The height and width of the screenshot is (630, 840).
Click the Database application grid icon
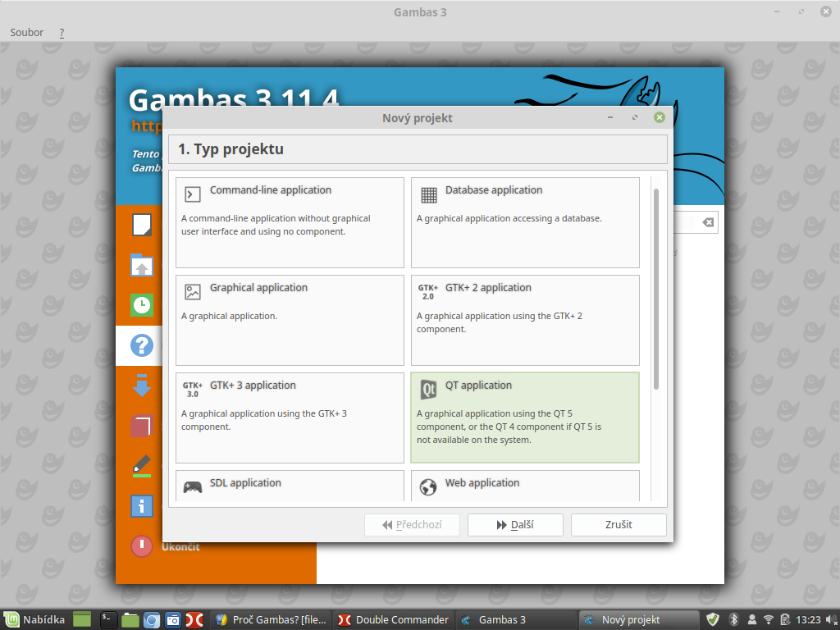tap(428, 194)
